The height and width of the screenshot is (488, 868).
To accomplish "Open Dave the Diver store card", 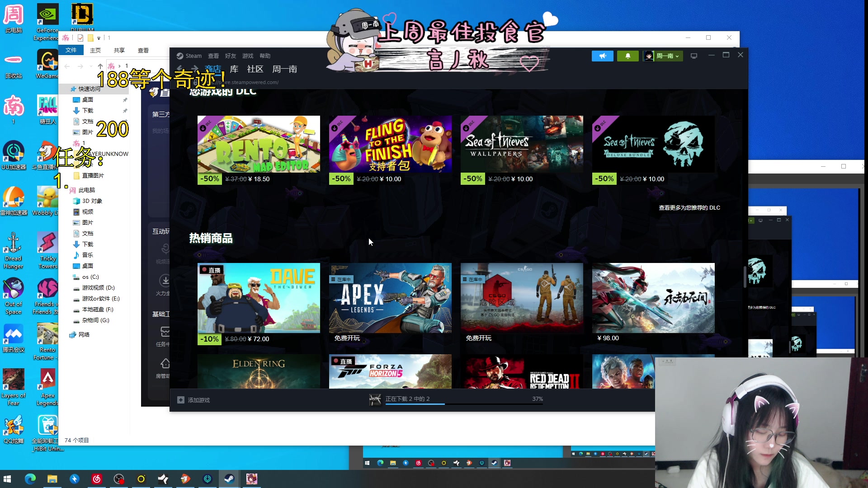I will tap(259, 304).
